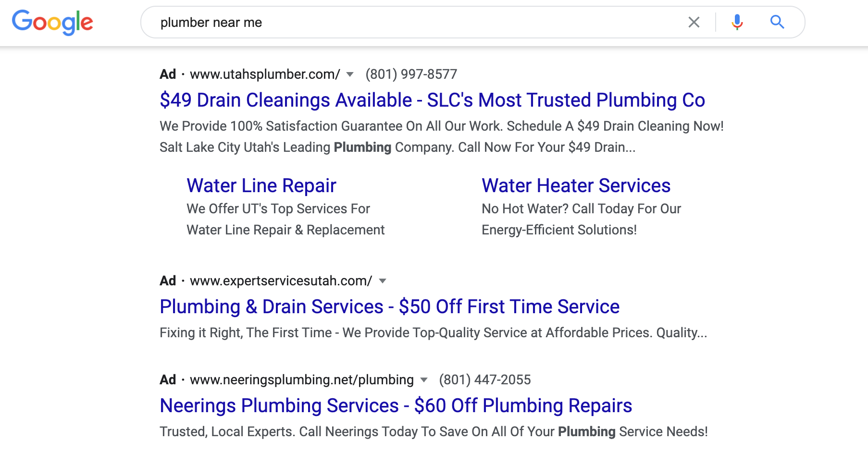Click the www.utahsplumber.com/ URL text
The width and height of the screenshot is (868, 465).
tap(265, 74)
